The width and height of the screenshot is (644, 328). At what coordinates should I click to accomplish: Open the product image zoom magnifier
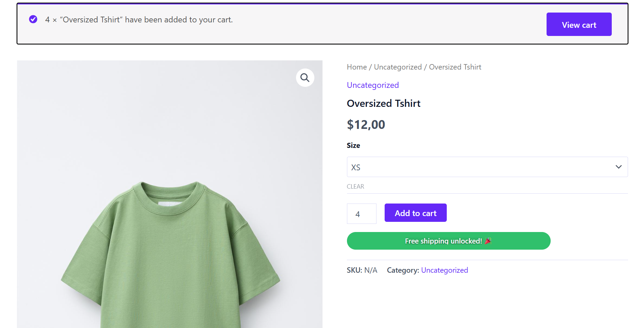click(x=305, y=77)
